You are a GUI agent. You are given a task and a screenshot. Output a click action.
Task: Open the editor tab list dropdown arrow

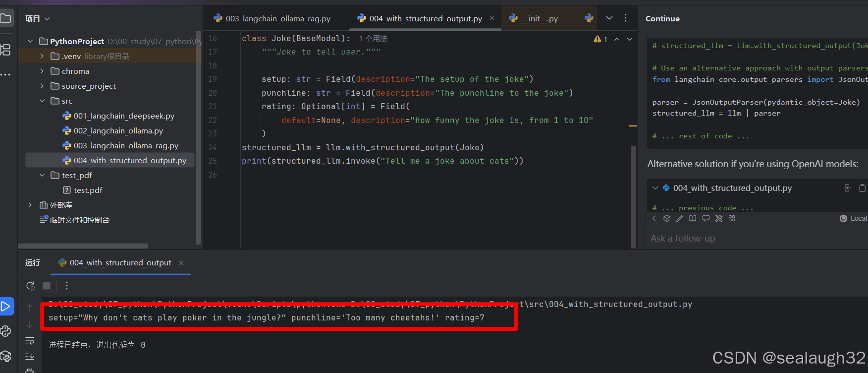(x=609, y=18)
